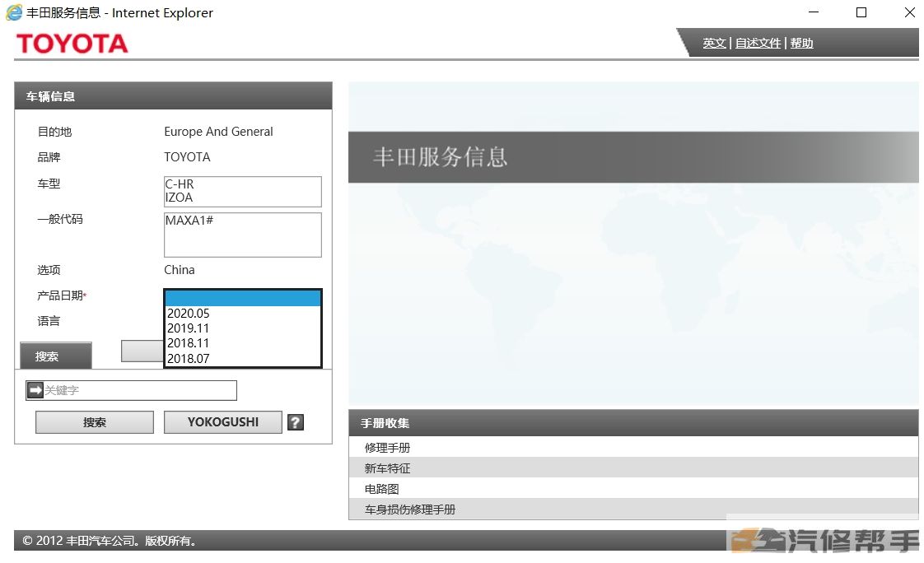
Task: Choose 2020.05 as the product date
Action: coord(243,314)
